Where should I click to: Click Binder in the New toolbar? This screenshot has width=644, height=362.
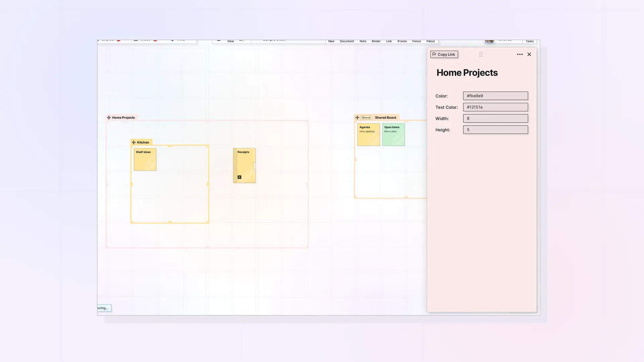(x=376, y=41)
